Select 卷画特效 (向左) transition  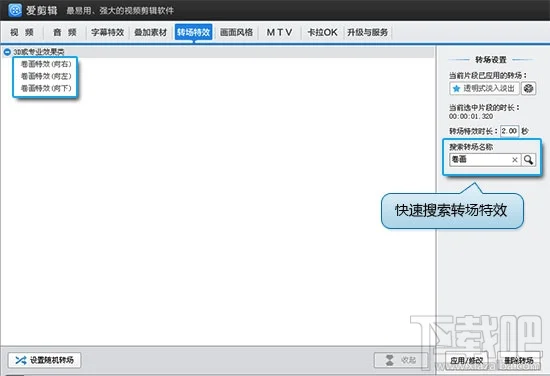[46, 76]
